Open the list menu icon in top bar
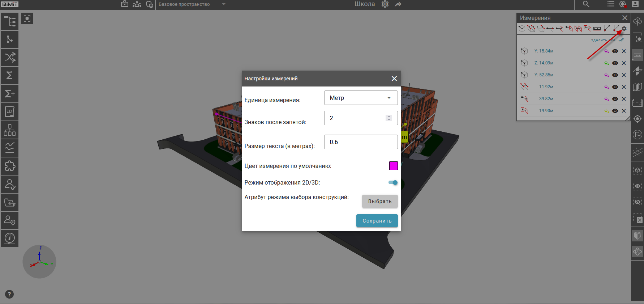The height and width of the screenshot is (304, 644). [x=611, y=4]
